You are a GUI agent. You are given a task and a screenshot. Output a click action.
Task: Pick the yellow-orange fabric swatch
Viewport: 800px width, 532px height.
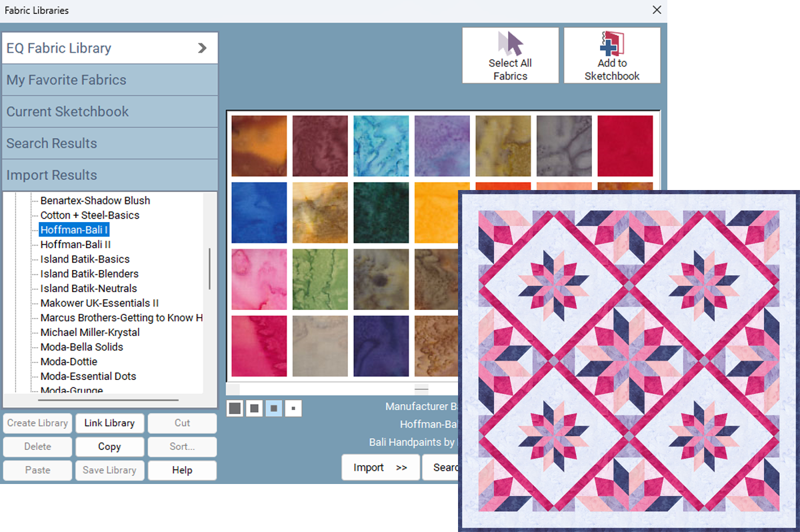click(437, 213)
